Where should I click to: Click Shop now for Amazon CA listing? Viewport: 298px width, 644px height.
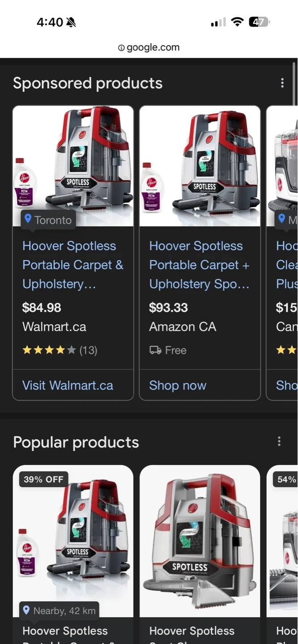[178, 386]
